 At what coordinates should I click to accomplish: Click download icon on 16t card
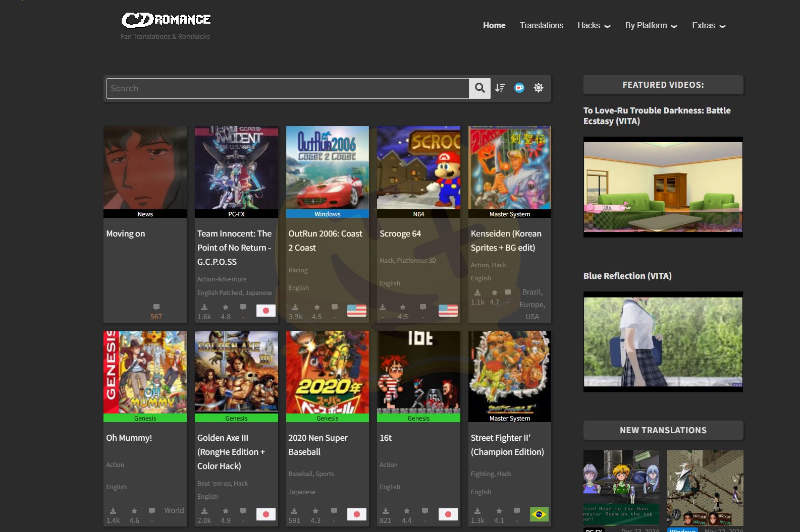(x=386, y=511)
